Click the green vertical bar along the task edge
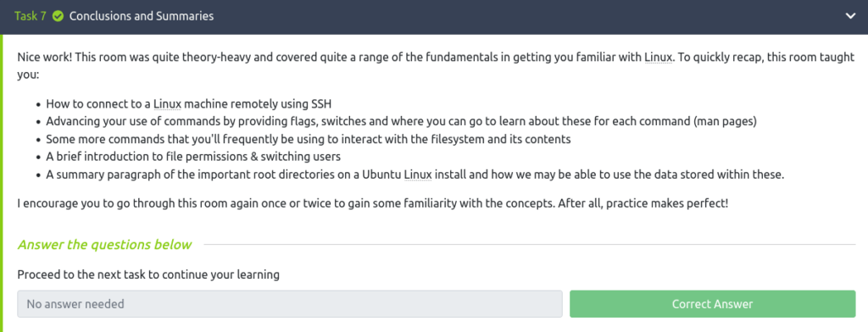 pos(2,183)
